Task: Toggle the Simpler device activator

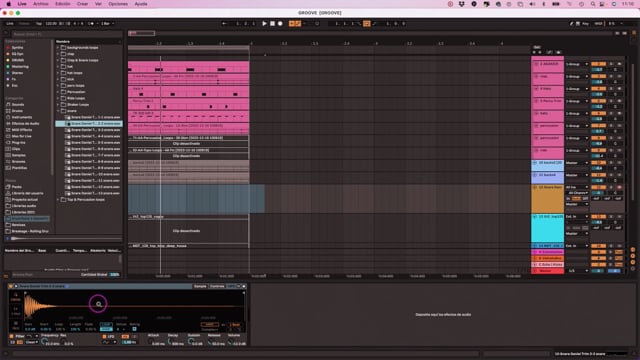Action: coord(11,286)
